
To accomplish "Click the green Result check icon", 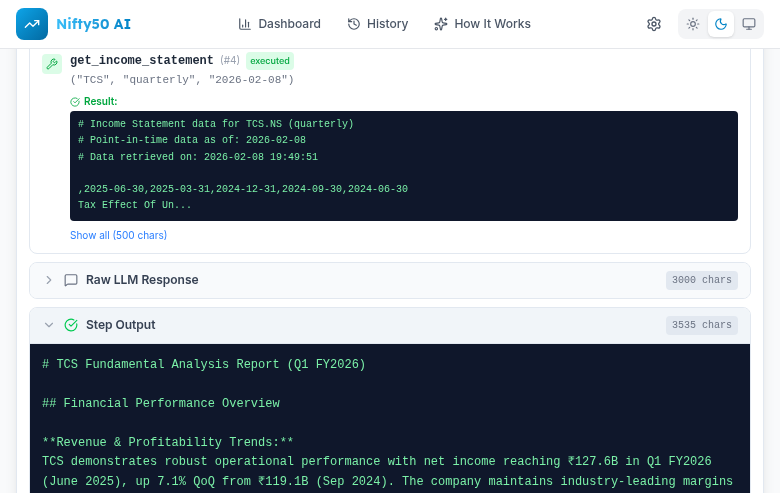I will (75, 102).
